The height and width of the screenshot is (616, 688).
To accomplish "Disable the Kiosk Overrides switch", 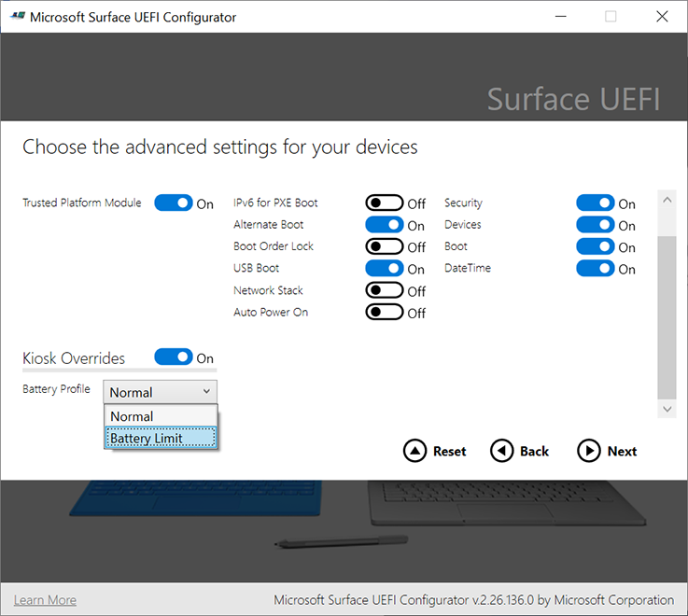I will tap(173, 357).
